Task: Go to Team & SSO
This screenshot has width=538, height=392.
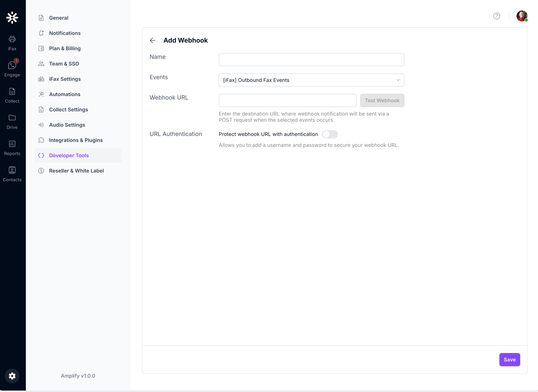Action: pos(78,64)
